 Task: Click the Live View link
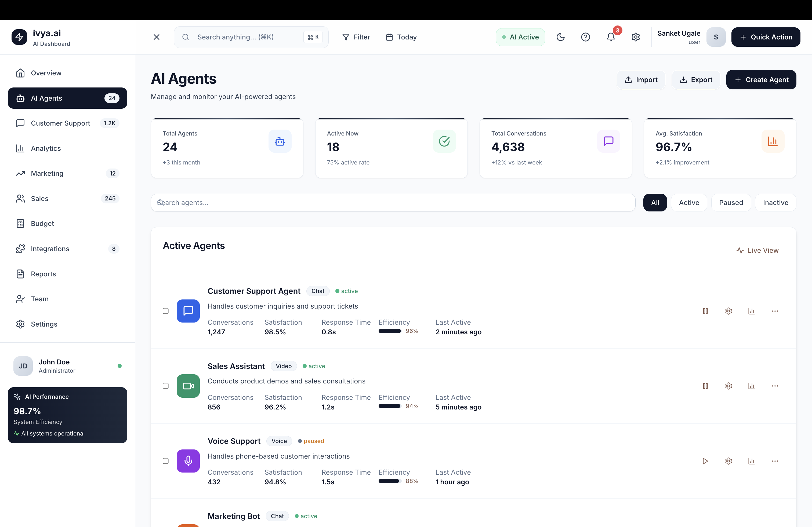[x=757, y=250]
